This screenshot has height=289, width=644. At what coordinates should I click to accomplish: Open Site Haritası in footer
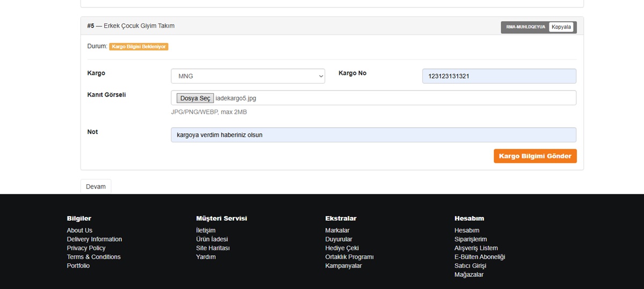tap(213, 248)
